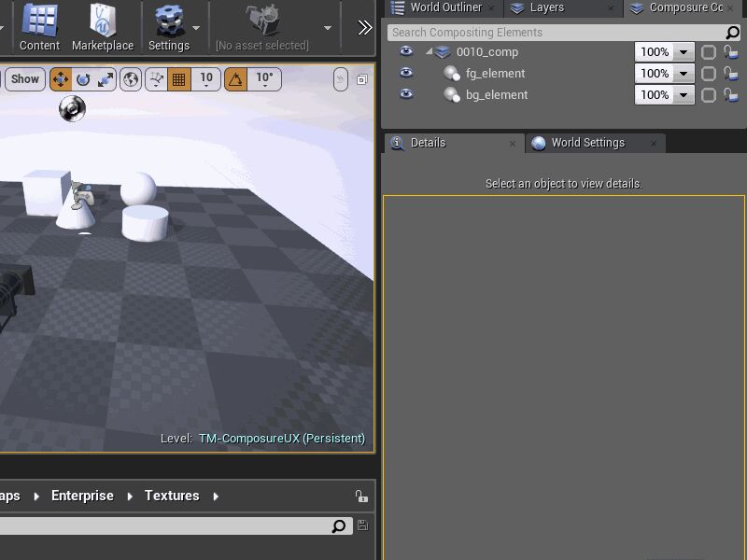The width and height of the screenshot is (747, 560).
Task: Tick the checkbox next to 0010_comp
Action: pos(709,52)
